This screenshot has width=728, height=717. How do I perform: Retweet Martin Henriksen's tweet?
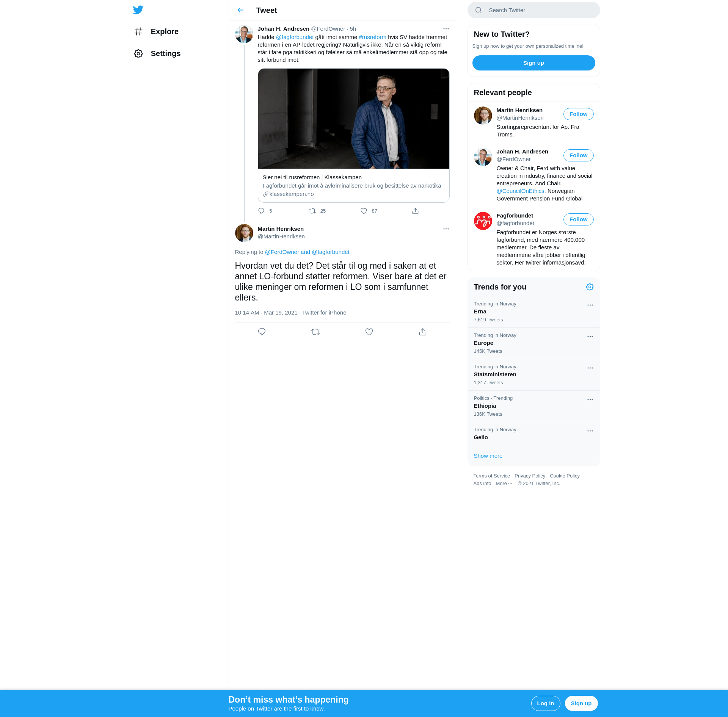[315, 332]
